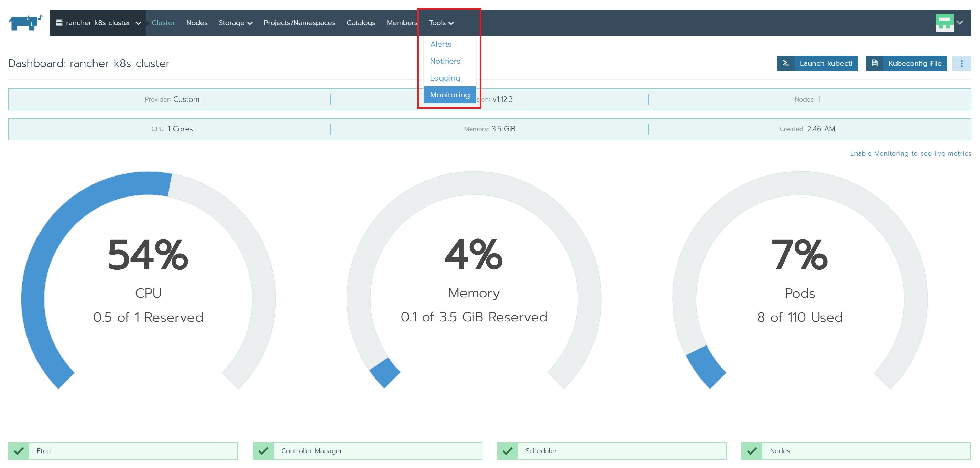The image size is (980, 468).
Task: Open the Projects/Namespaces tab
Action: (299, 23)
